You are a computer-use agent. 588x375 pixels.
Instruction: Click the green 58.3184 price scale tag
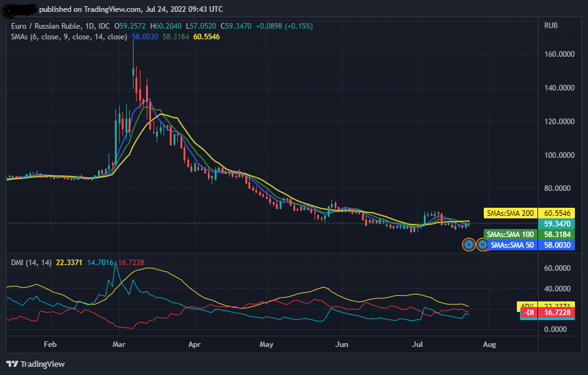[557, 235]
